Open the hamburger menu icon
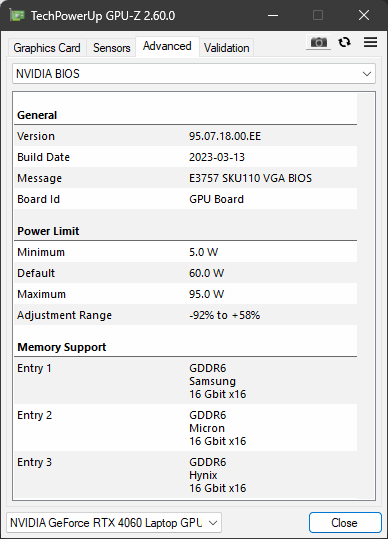The width and height of the screenshot is (388, 539). [370, 42]
